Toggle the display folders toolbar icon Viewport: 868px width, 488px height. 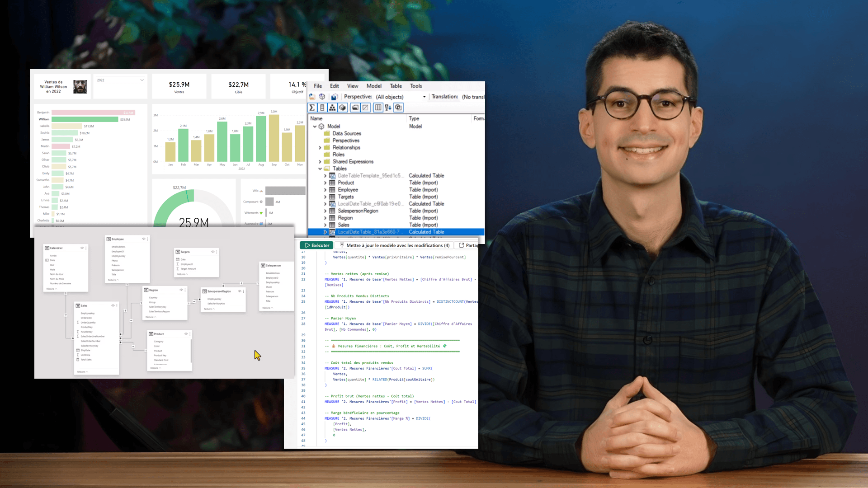(355, 108)
